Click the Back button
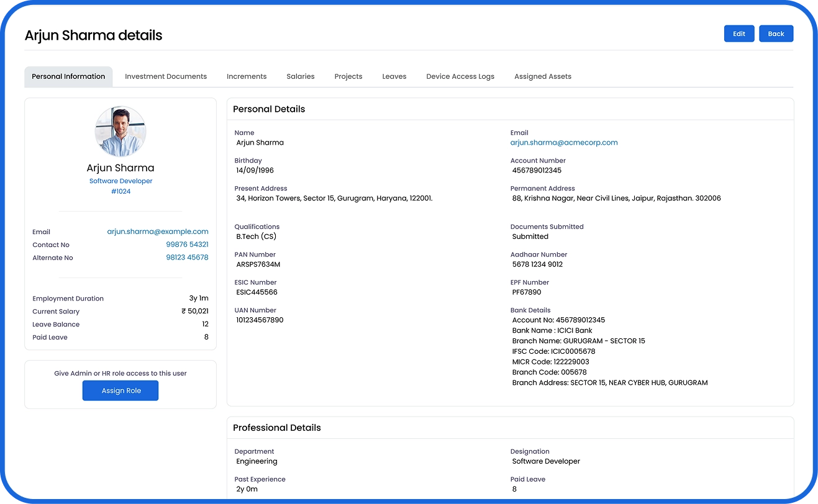This screenshot has height=504, width=818. click(776, 34)
